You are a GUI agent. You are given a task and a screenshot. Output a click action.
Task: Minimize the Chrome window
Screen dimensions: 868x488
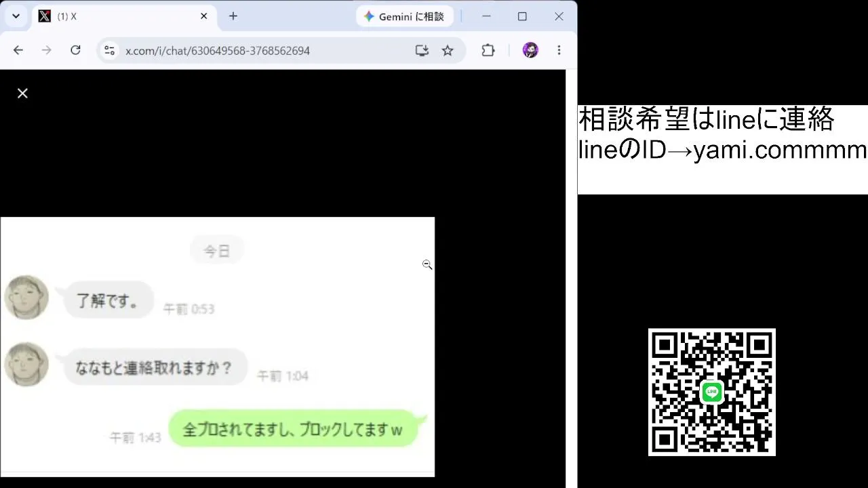pos(486,16)
